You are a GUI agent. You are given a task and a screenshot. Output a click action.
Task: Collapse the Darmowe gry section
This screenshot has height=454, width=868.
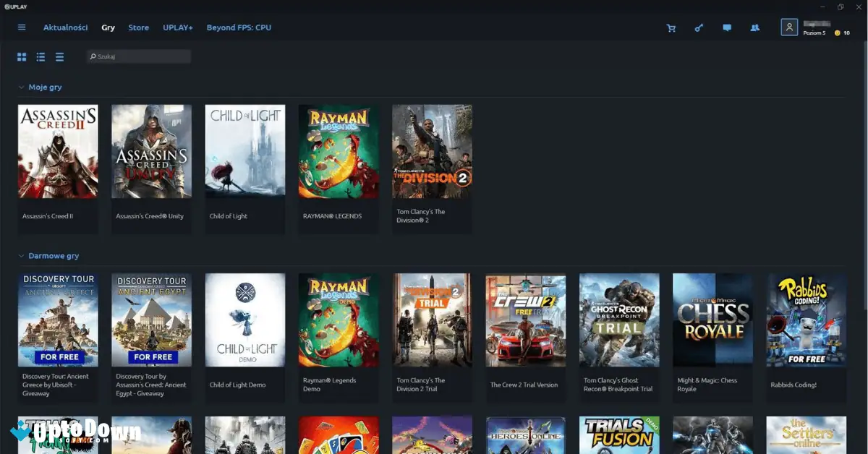(20, 255)
